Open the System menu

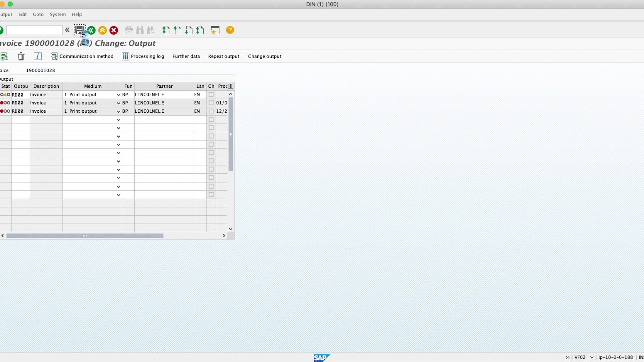coord(58,14)
